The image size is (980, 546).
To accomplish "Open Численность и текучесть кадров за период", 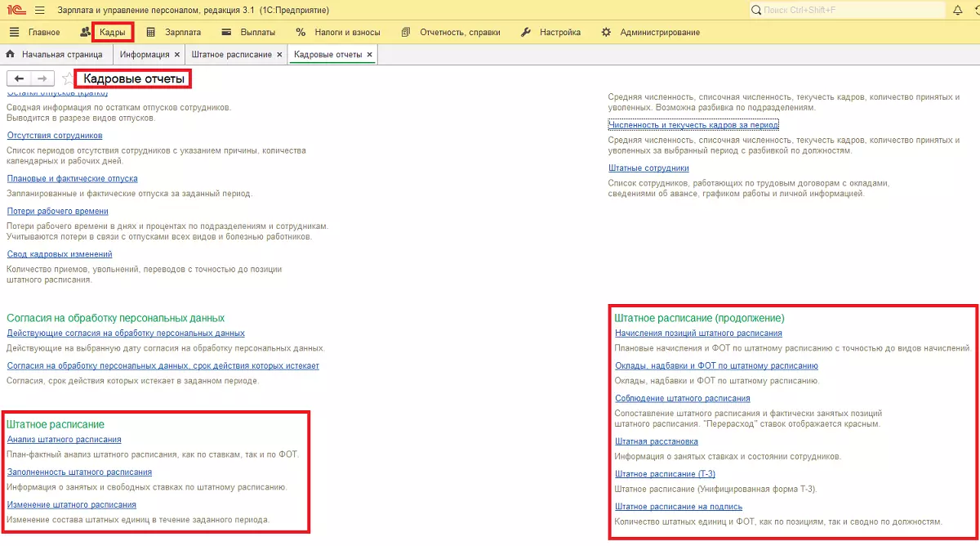I will (x=693, y=125).
